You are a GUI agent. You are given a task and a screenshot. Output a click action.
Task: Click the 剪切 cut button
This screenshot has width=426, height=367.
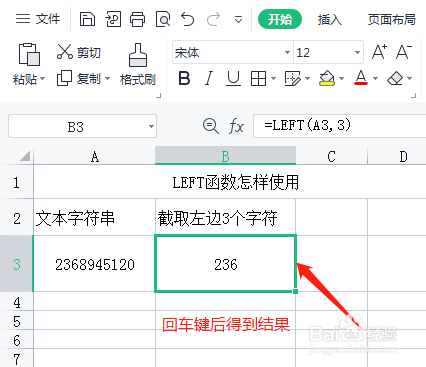pyautogui.click(x=79, y=52)
